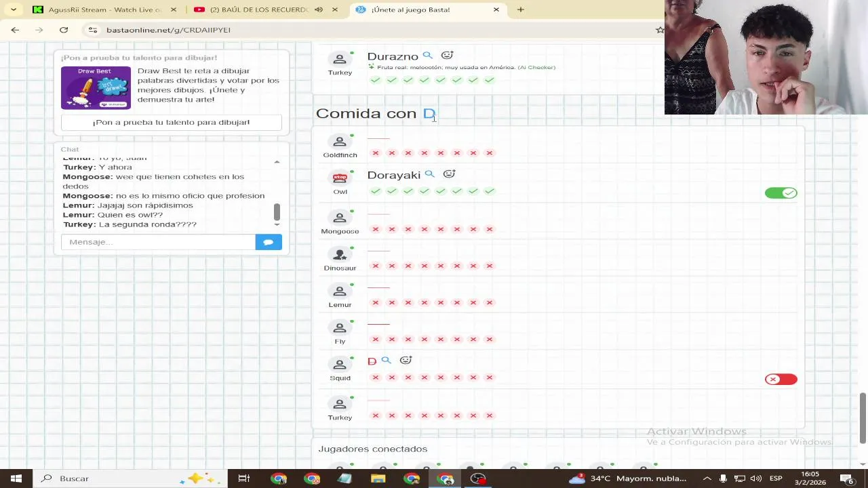Click the 'Comida con D' category heading
Image resolution: width=868 pixels, height=488 pixels.
pos(376,113)
